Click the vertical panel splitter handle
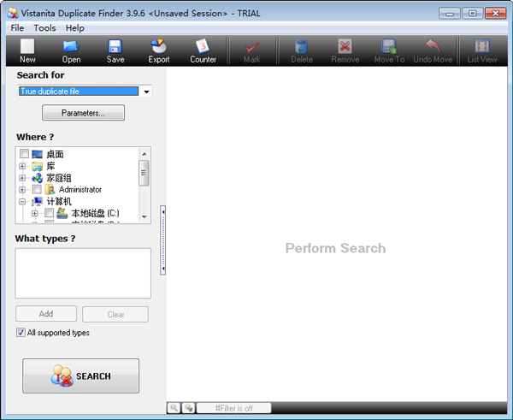 click(x=163, y=240)
